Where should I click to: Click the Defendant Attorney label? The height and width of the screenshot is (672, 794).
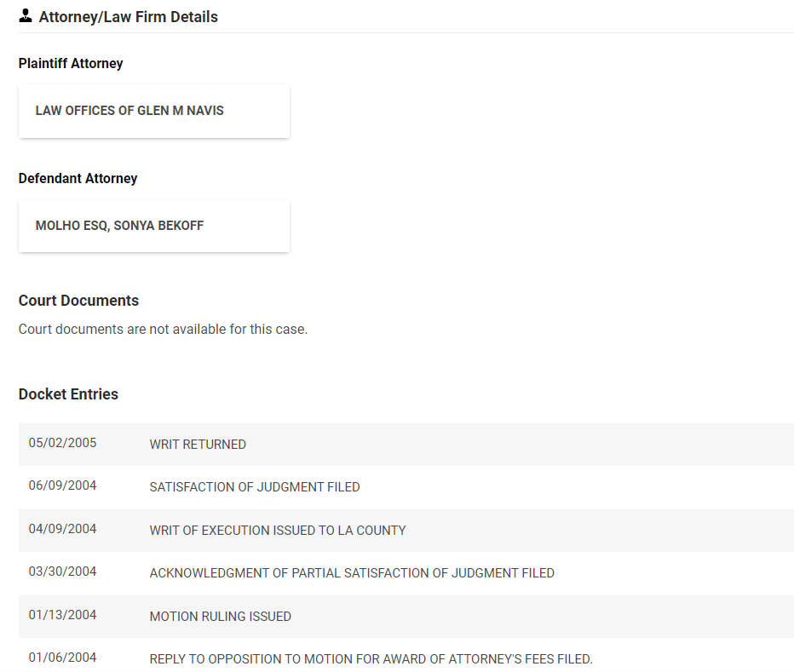tap(78, 179)
